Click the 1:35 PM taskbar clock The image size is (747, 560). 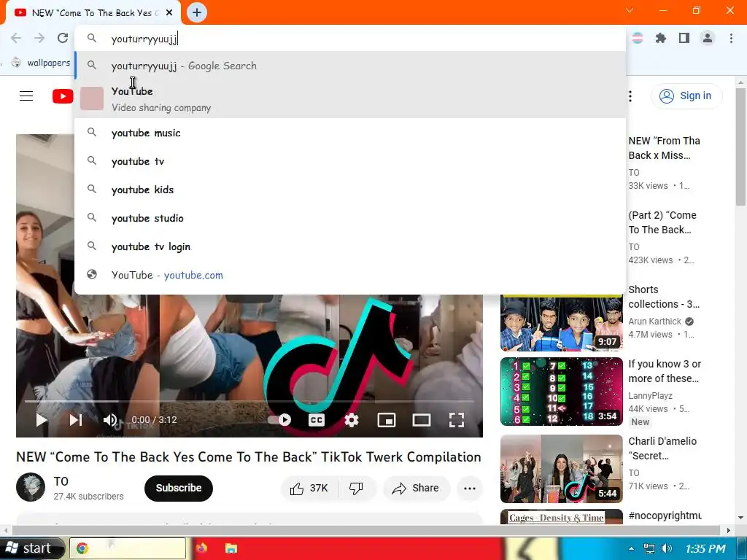(705, 548)
